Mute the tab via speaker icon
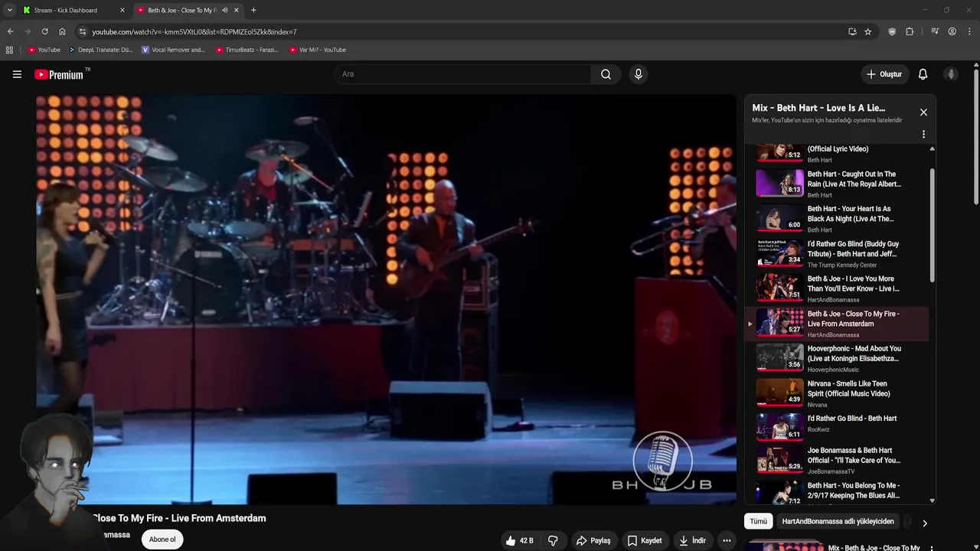This screenshot has height=551, width=980. pos(224,10)
